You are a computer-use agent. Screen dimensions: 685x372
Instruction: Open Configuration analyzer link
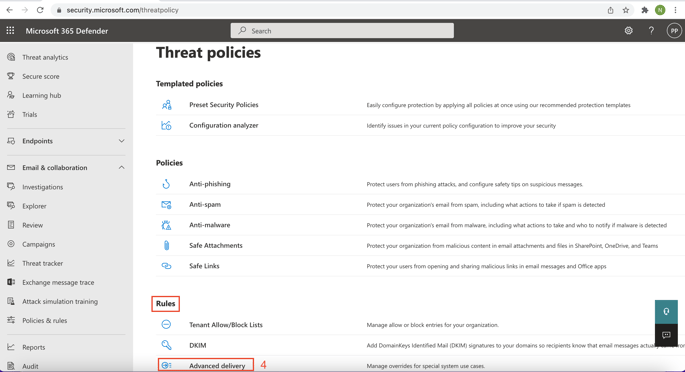(x=224, y=125)
